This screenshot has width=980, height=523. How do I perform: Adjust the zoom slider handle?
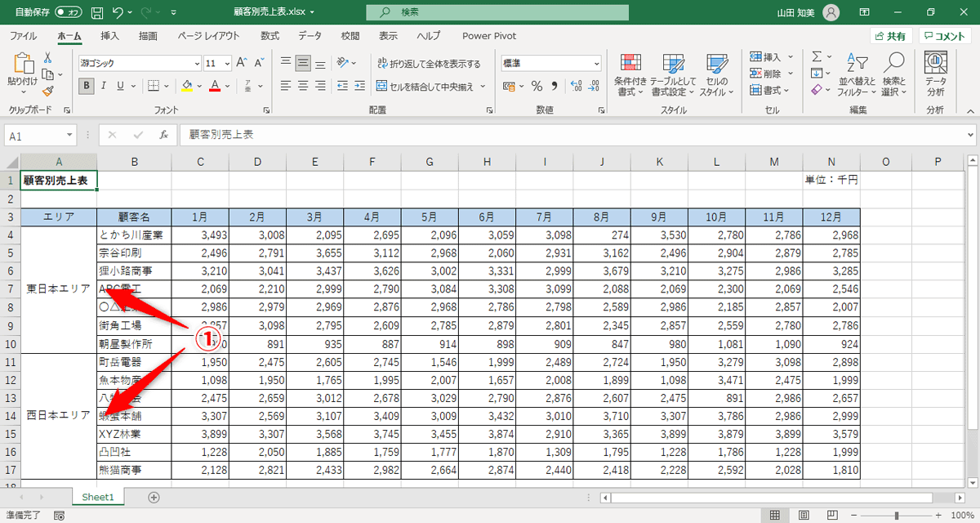(896, 516)
